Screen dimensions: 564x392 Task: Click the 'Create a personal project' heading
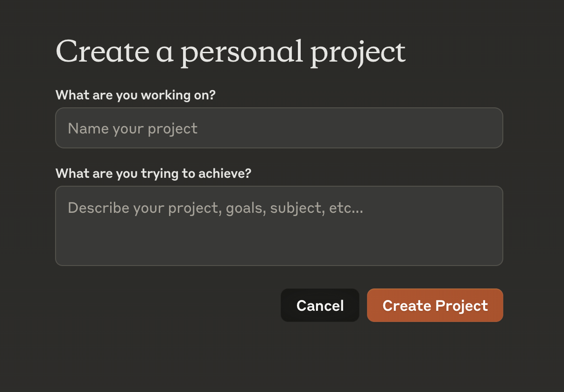pyautogui.click(x=231, y=52)
